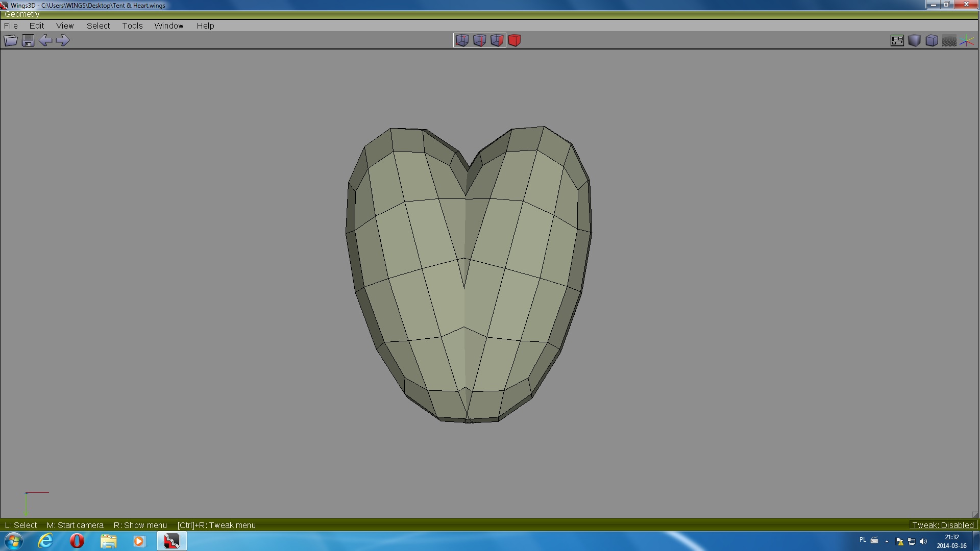Click the Undo left arrow icon
980x551 pixels.
click(x=45, y=40)
